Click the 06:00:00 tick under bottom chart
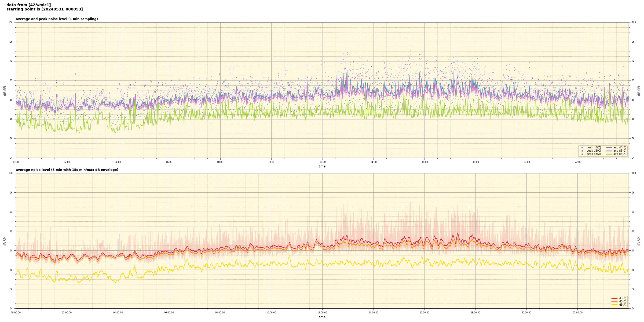 169,313
